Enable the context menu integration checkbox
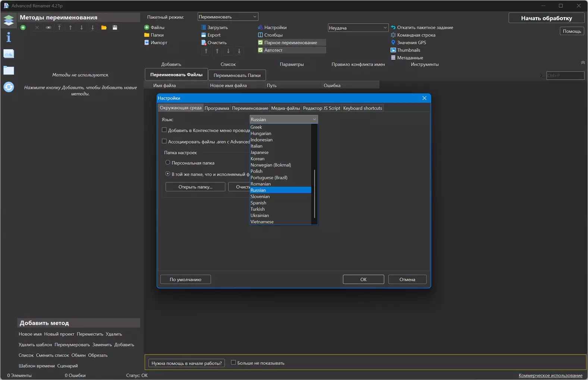 click(164, 130)
